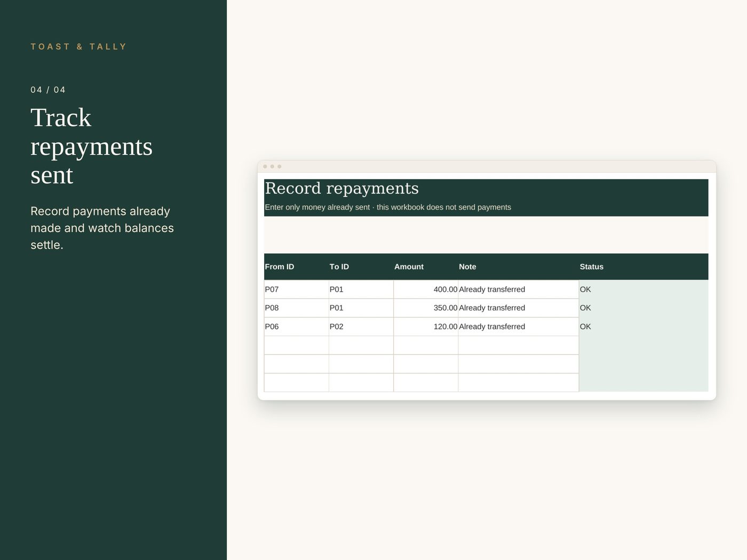This screenshot has width=747, height=560.
Task: Click the Already transferred note in the P06 row
Action: 519,327
